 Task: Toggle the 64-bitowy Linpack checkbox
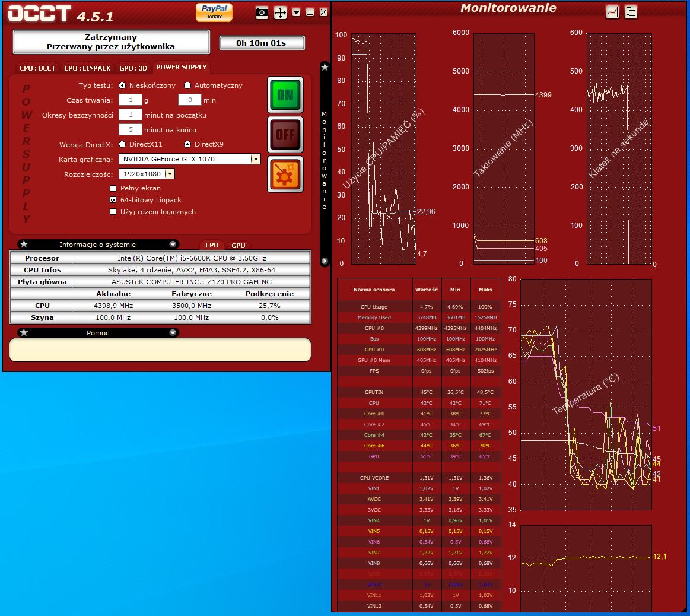(113, 200)
